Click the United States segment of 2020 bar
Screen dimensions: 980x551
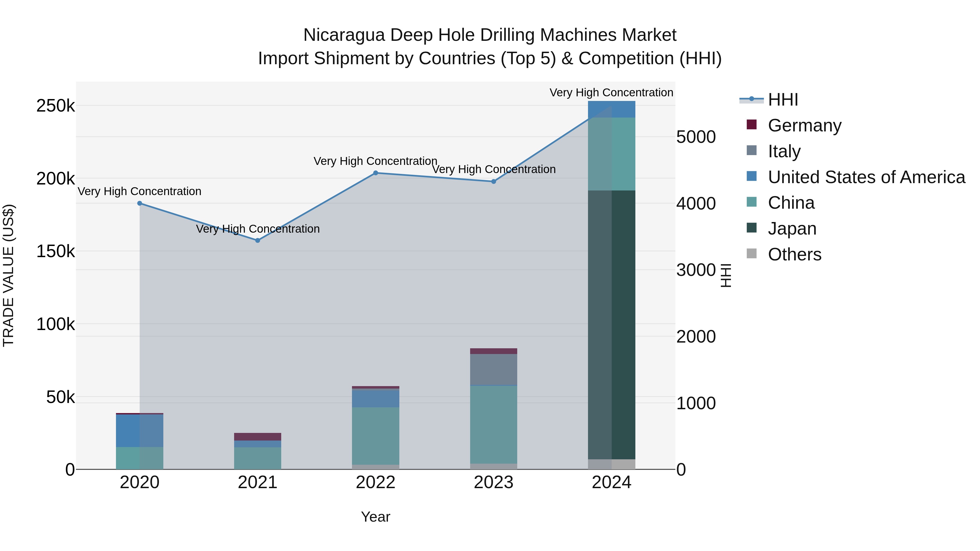click(x=140, y=431)
